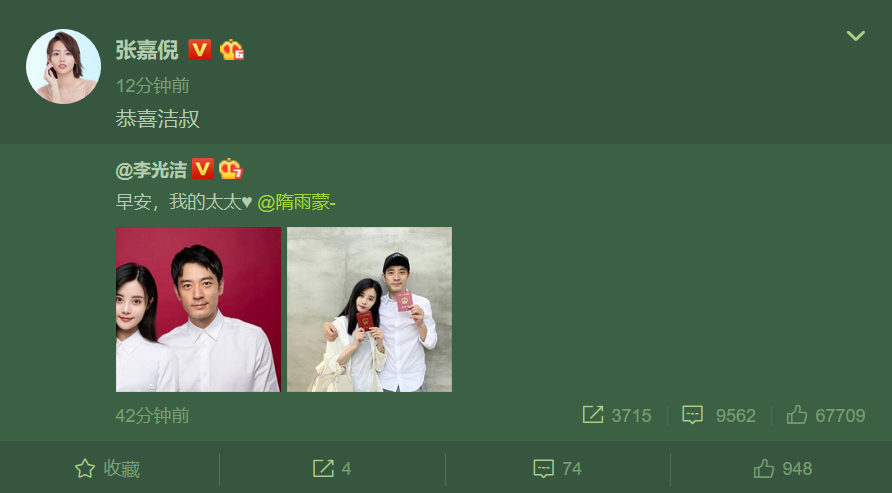This screenshot has width=892, height=493.
Task: Click the verified V badge beside 张嘉倪
Action: pos(200,50)
